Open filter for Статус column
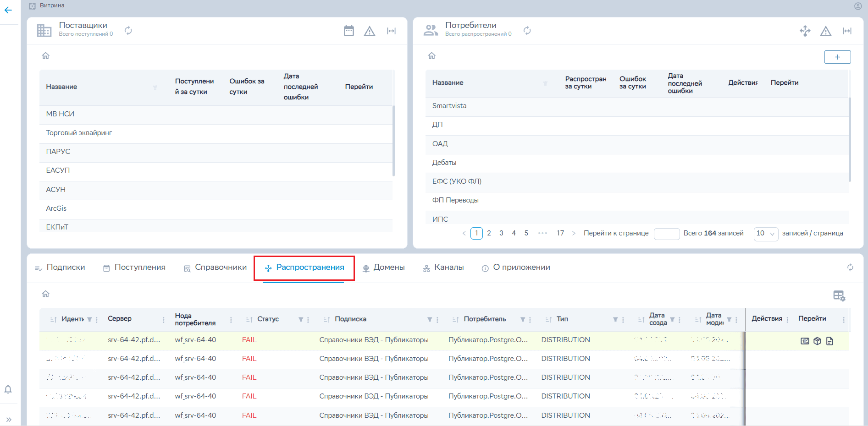This screenshot has height=426, width=868. tap(301, 319)
